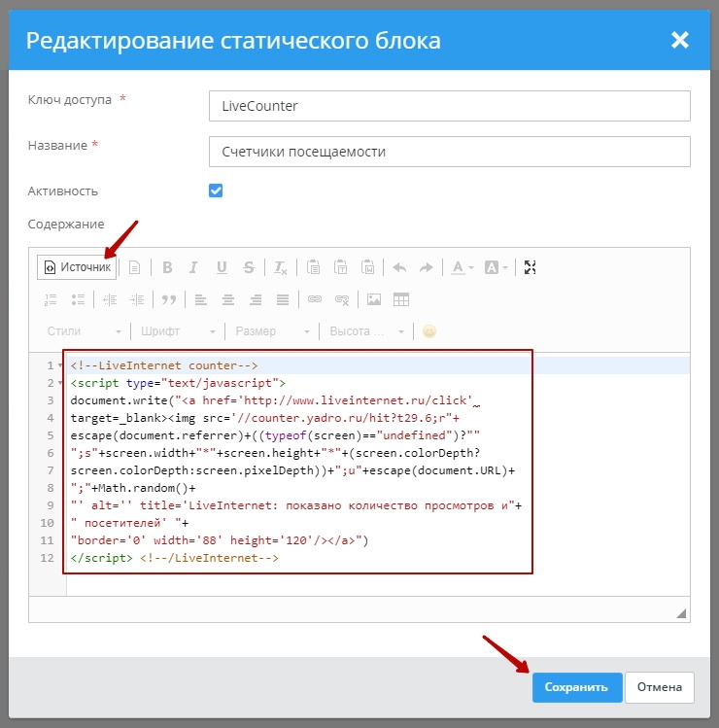This screenshot has height=728, width=719.
Task: Open the Высота line height dropdown
Action: 366,331
